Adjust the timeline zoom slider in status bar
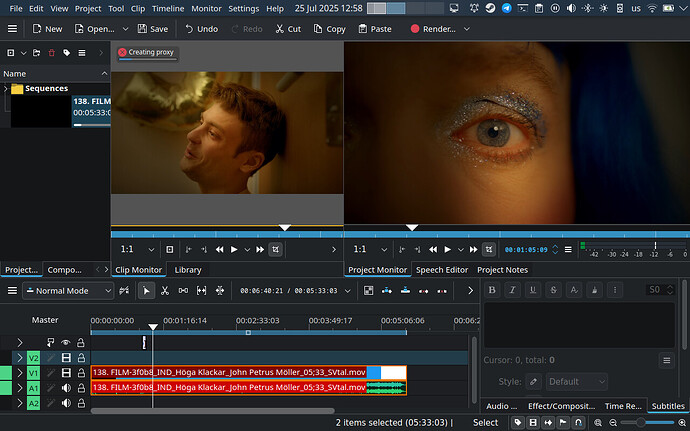The width and height of the screenshot is (690, 431). pos(640,423)
